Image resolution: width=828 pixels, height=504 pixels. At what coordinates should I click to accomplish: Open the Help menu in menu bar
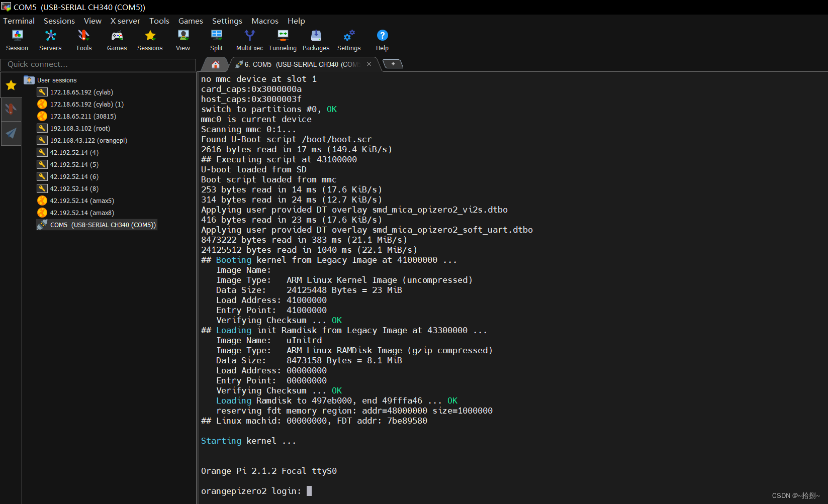point(296,21)
